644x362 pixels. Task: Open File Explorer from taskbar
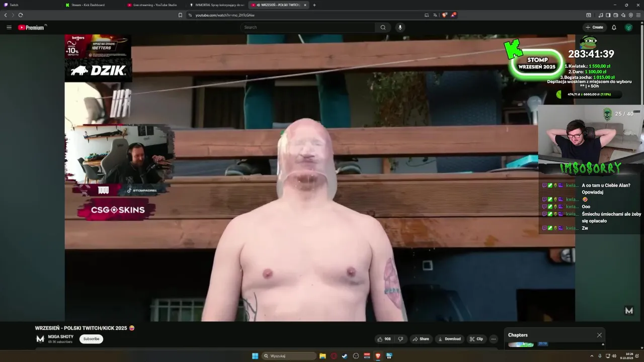pyautogui.click(x=323, y=356)
